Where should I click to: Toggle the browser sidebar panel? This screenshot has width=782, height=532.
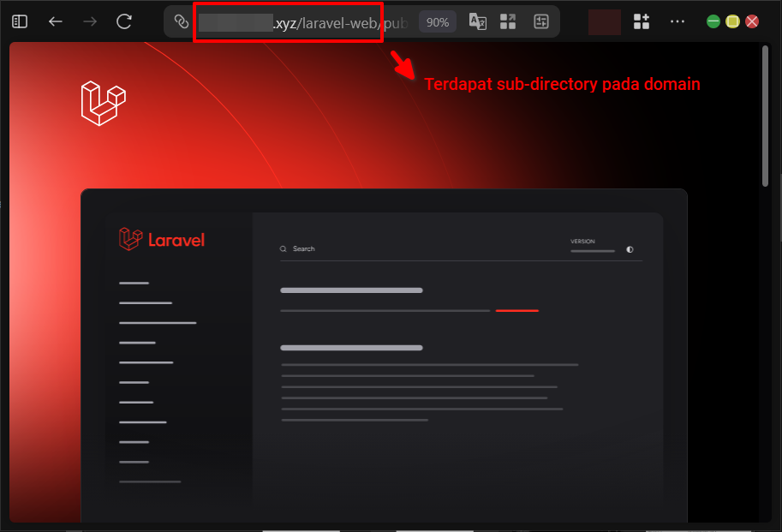[x=19, y=21]
